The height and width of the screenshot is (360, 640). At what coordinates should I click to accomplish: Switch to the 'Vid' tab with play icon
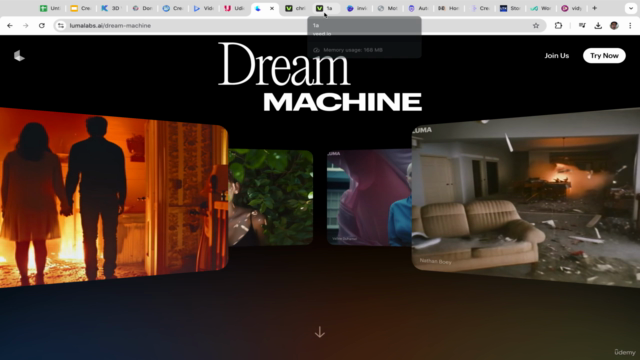203,8
